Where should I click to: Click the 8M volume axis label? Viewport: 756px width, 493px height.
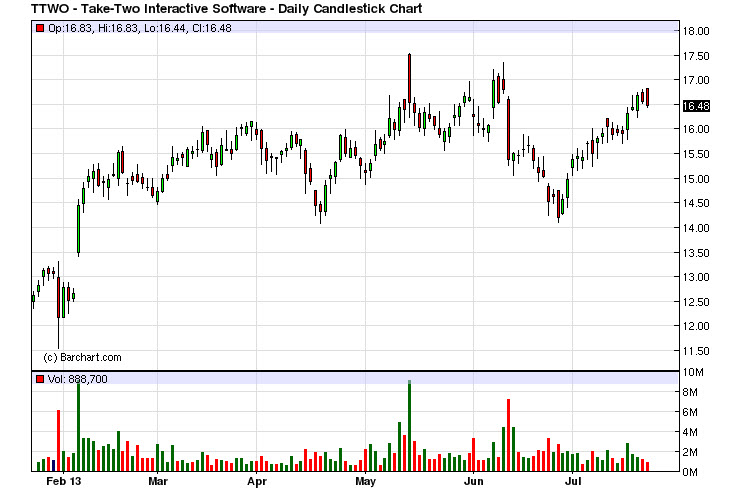[690, 393]
